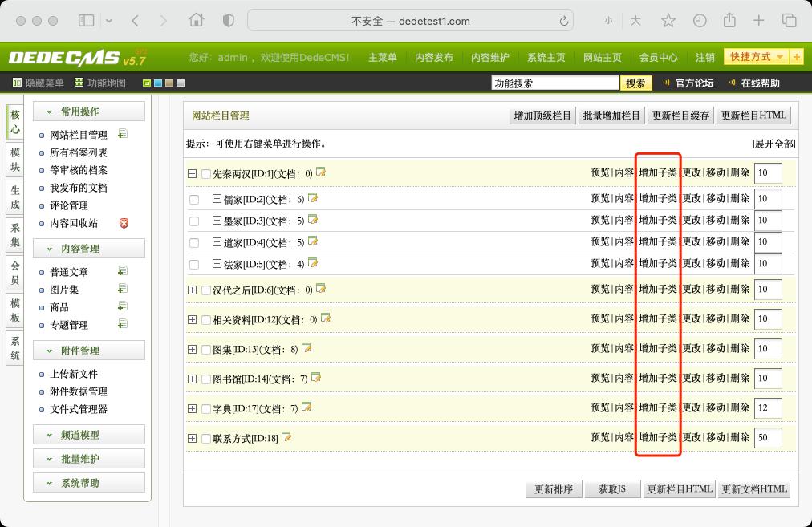Check the box for 汉代之后
Viewport: 812px width, 527px height.
(x=206, y=290)
